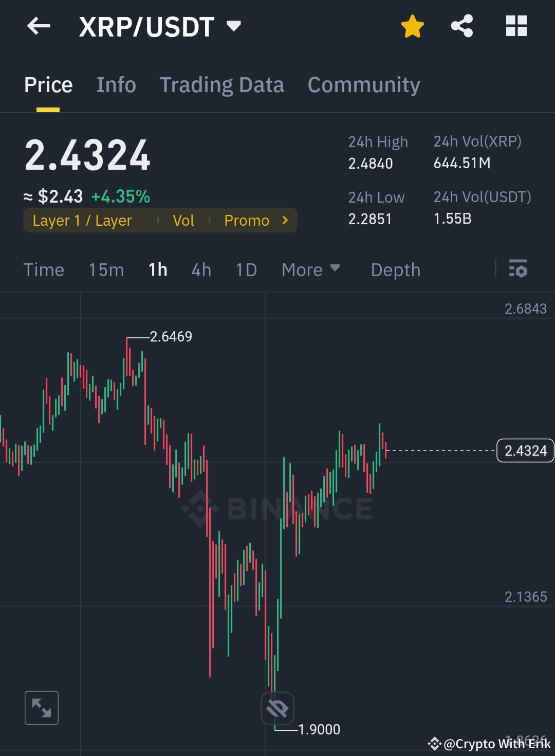
Task: Select the Info tab
Action: pyautogui.click(x=116, y=84)
